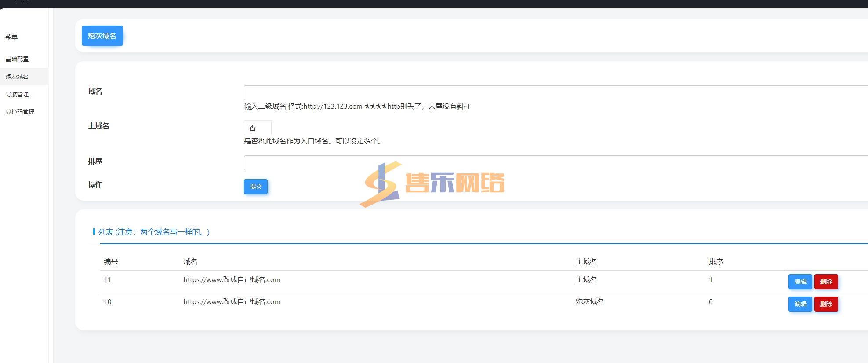Click 删除 for row number 10
868x363 pixels.
[826, 304]
